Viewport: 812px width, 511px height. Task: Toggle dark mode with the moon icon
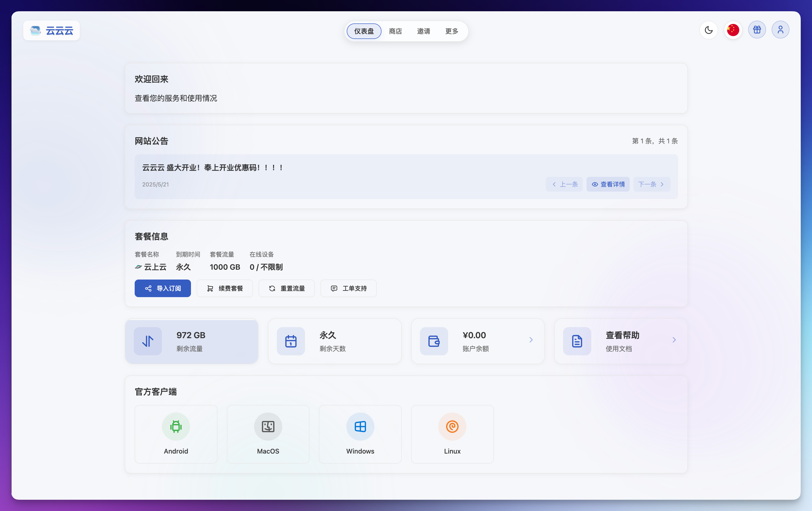[x=709, y=30]
